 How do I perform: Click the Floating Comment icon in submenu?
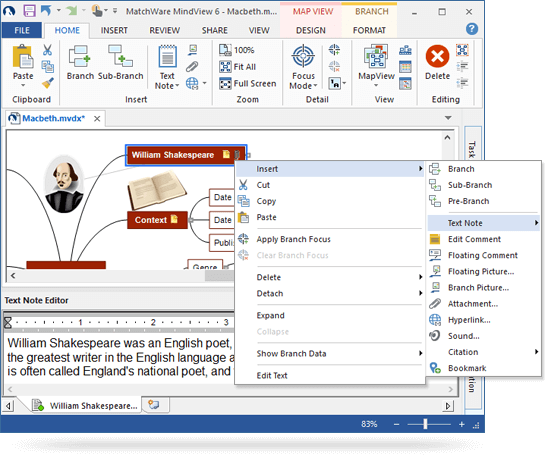[x=435, y=255]
